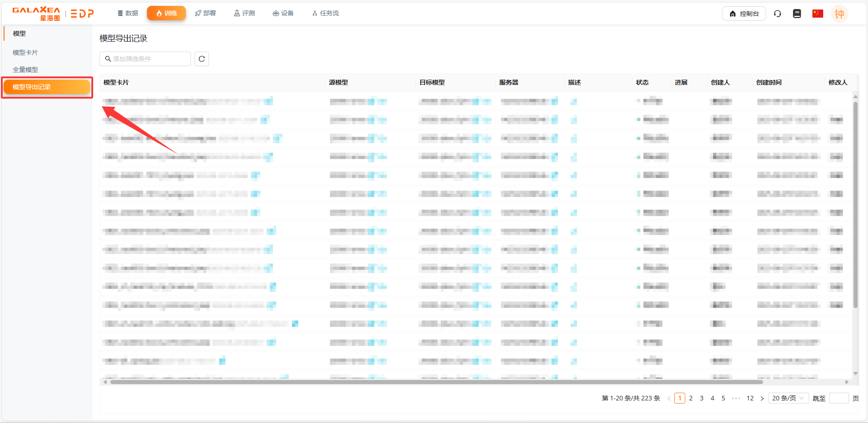Open customer support via the headset icon
Image resolution: width=868 pixels, height=423 pixels.
[778, 14]
